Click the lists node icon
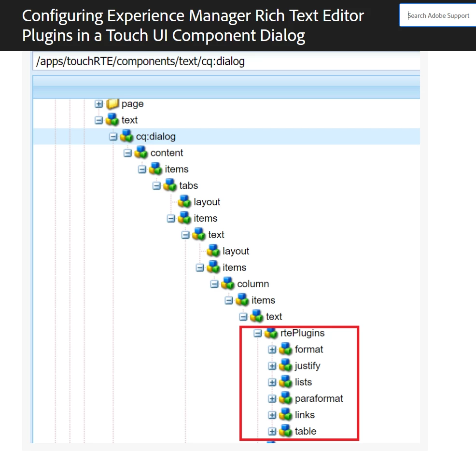This screenshot has height=465, width=476. click(x=286, y=382)
